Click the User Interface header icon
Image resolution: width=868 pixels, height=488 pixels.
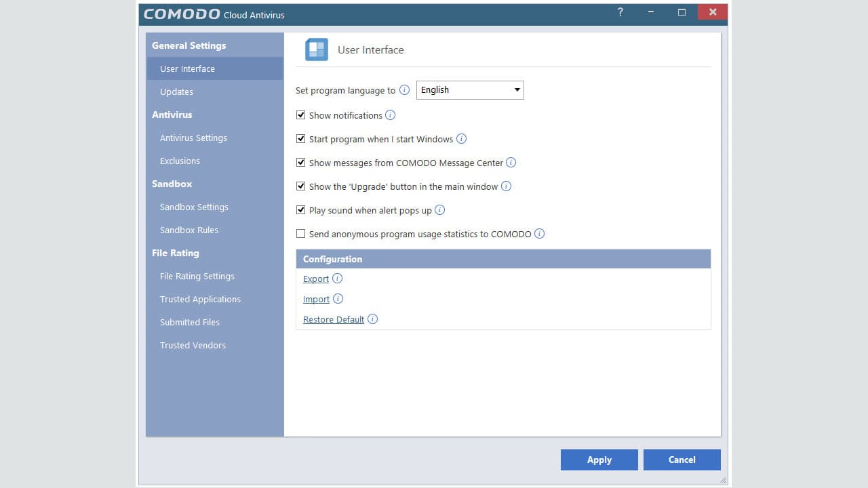[x=316, y=49]
